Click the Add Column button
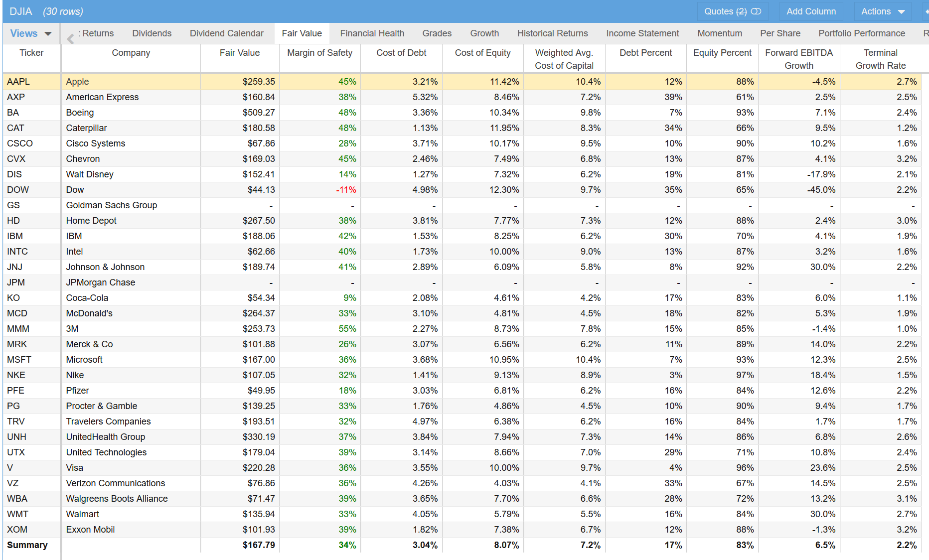This screenshot has height=560, width=929. point(811,11)
